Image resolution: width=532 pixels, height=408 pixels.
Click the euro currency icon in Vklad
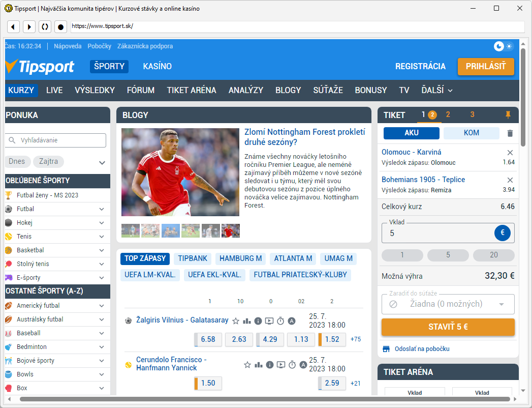[503, 233]
